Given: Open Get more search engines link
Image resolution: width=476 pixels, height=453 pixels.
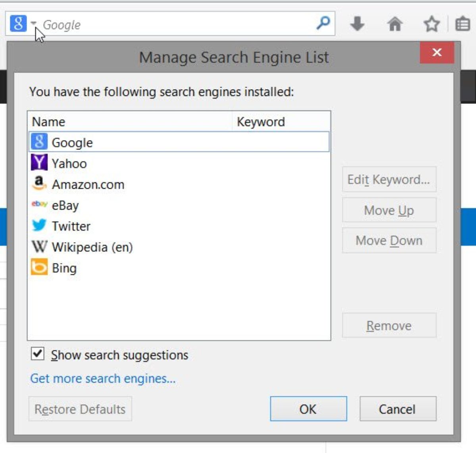Looking at the screenshot, I should coord(103,378).
